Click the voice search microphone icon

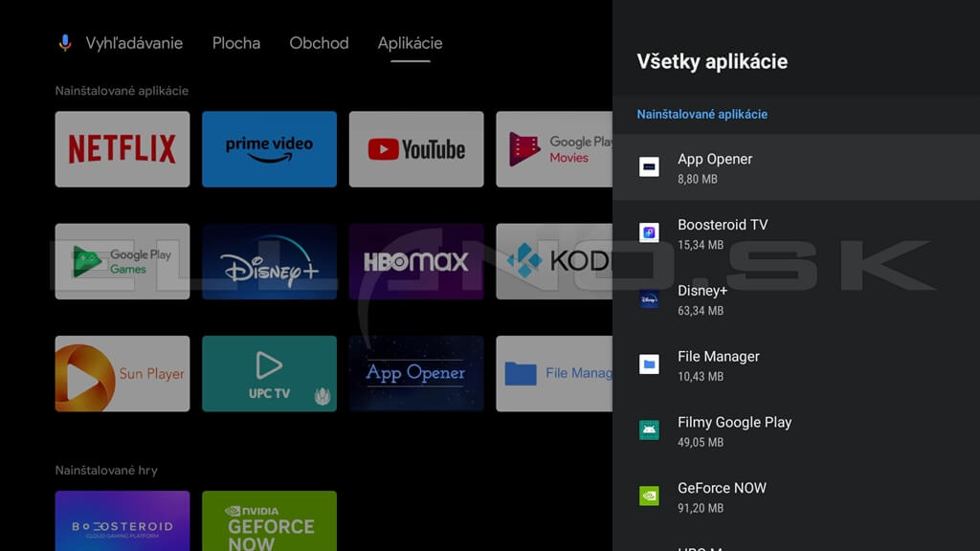pos(65,43)
